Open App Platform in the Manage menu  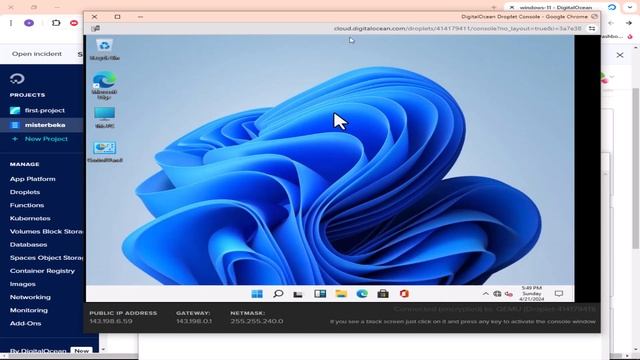pyautogui.click(x=33, y=179)
